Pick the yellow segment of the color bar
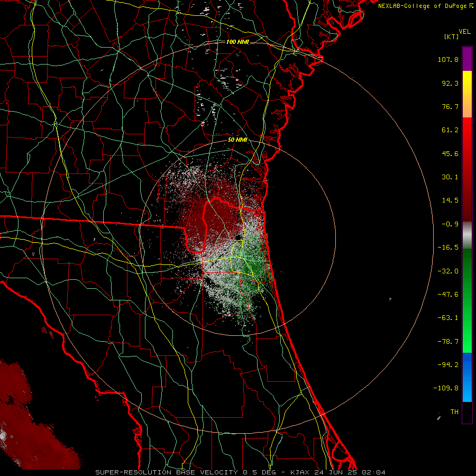This screenshot has height=476, width=476. tap(467, 94)
